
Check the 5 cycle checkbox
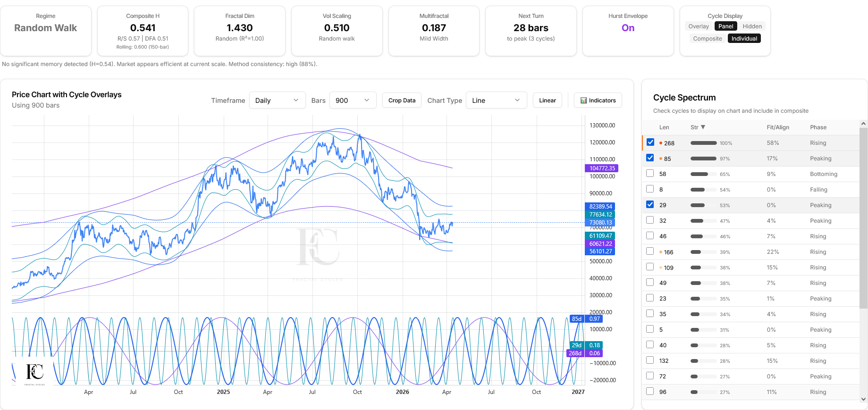pyautogui.click(x=650, y=329)
